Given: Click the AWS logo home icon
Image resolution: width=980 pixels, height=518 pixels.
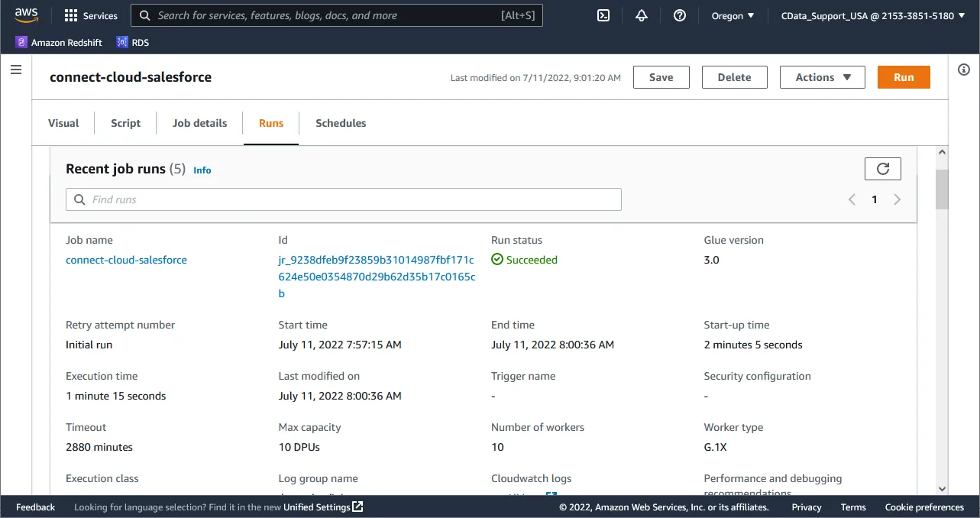Looking at the screenshot, I should pyautogui.click(x=27, y=15).
